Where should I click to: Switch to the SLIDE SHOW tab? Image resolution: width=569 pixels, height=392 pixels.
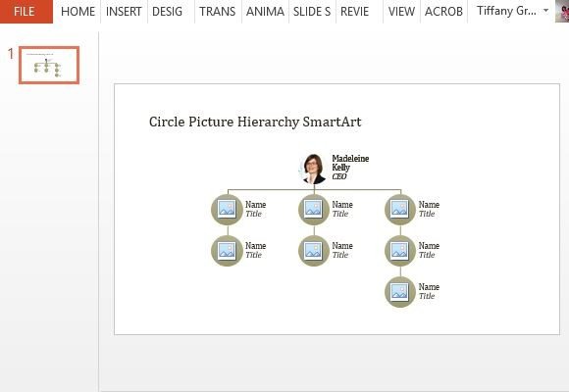(x=312, y=11)
